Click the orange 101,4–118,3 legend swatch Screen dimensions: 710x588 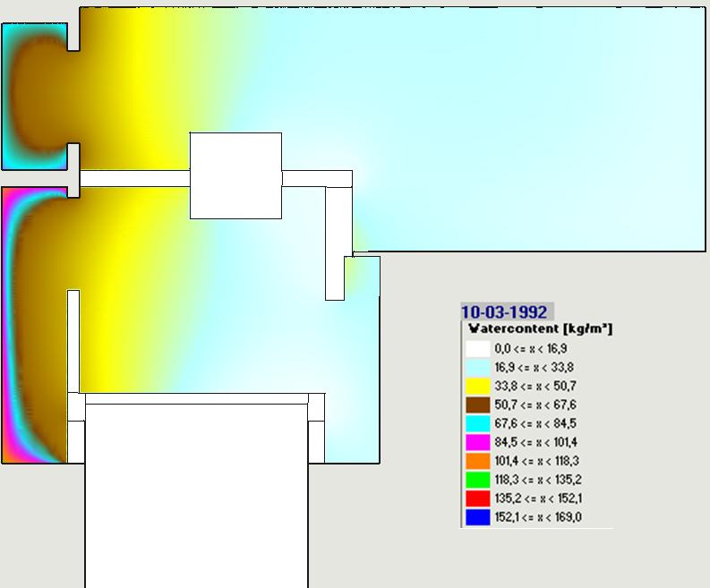point(478,461)
